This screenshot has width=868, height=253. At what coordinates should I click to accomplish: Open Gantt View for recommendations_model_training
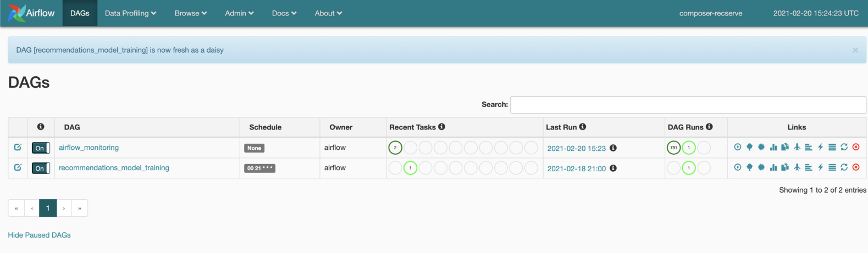point(809,167)
